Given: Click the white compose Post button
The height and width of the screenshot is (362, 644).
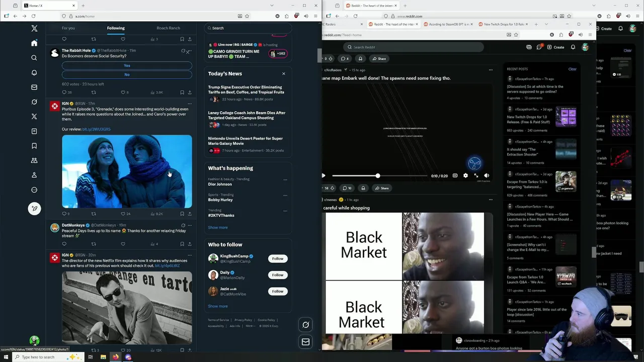Looking at the screenshot, I should coord(34,208).
